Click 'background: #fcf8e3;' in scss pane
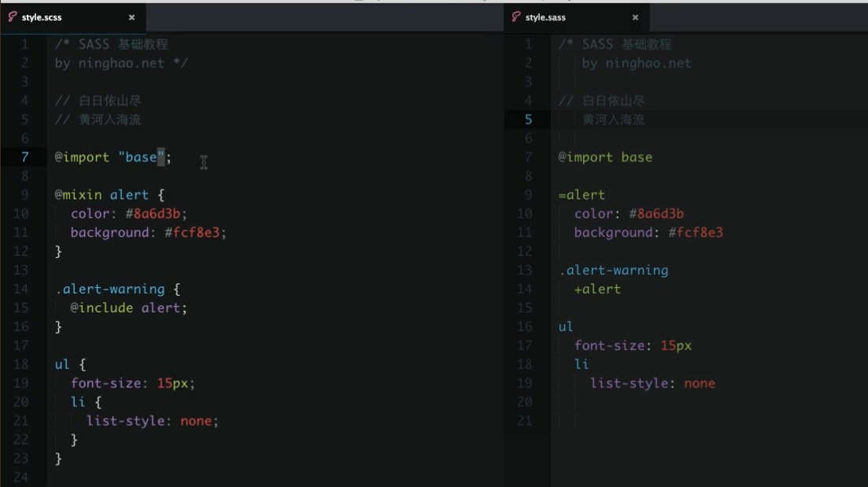Viewport: 868px width, 487px height. tap(149, 232)
